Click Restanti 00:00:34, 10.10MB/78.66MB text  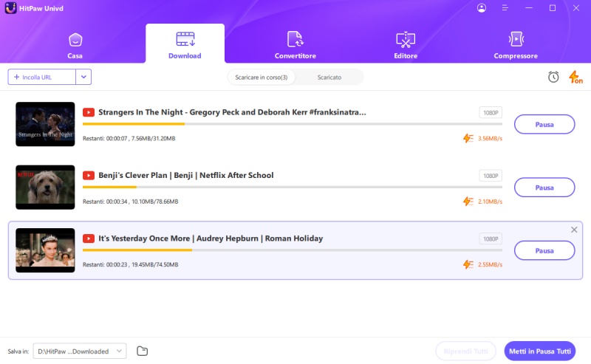131,202
